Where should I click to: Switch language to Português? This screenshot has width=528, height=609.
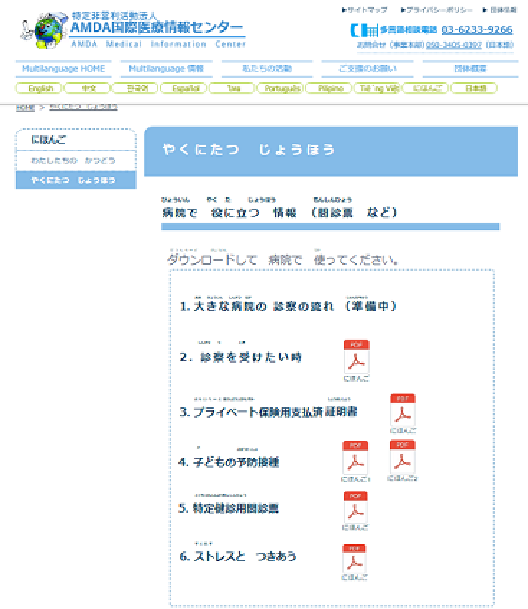281,88
